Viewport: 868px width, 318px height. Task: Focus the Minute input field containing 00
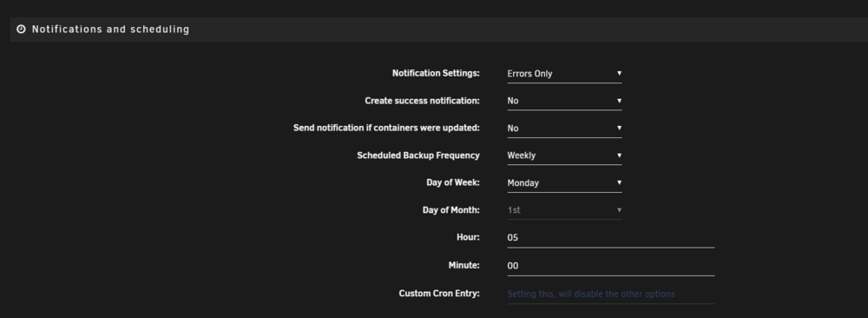(610, 266)
